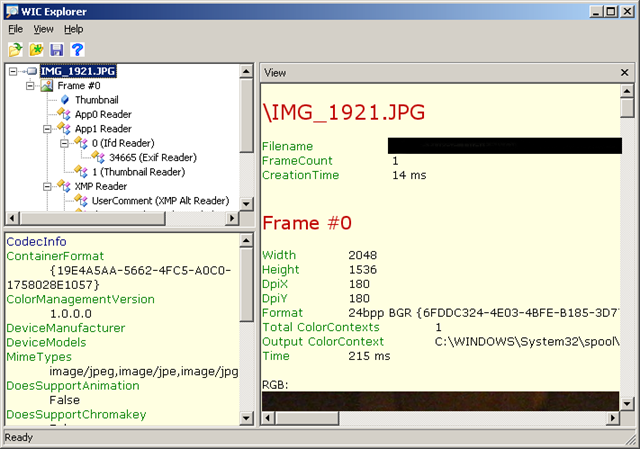The height and width of the screenshot is (449, 640).
Task: Click the Width value 2048
Action: point(362,255)
